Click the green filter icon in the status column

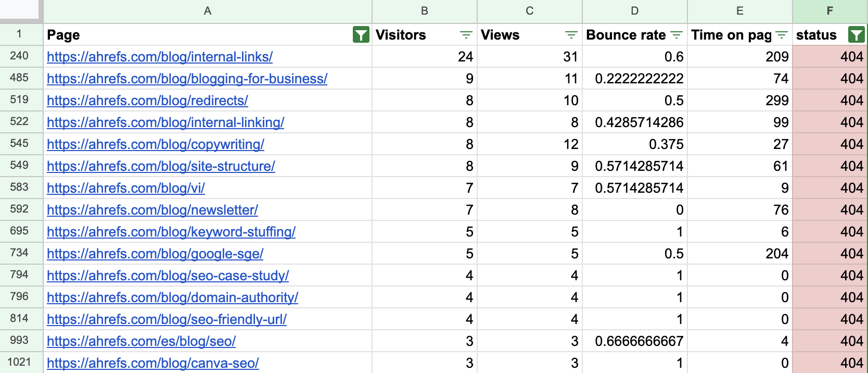click(856, 35)
